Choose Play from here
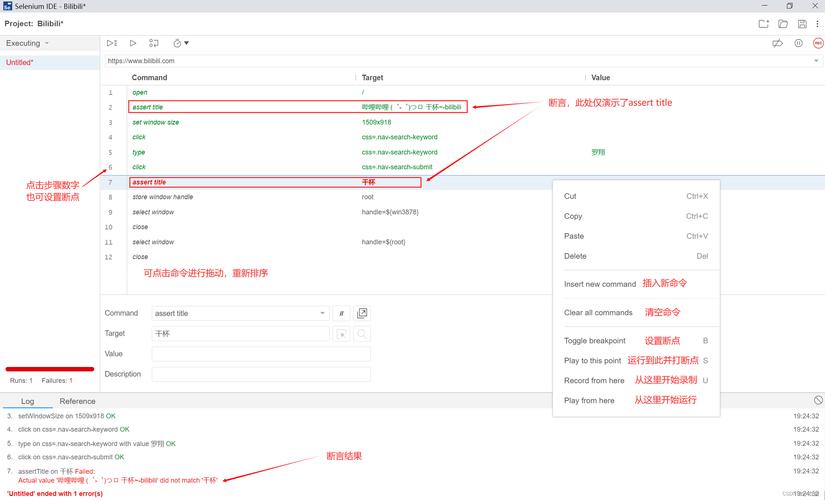 click(x=636, y=401)
